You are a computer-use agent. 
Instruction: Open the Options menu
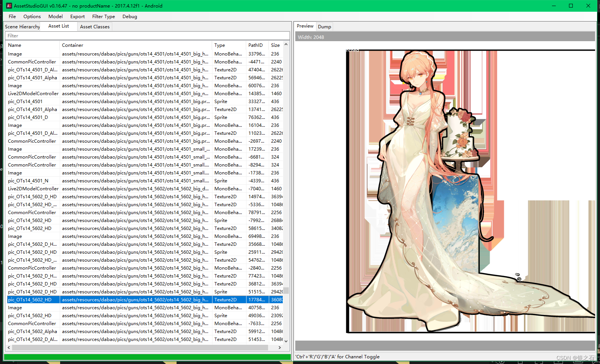[32, 17]
